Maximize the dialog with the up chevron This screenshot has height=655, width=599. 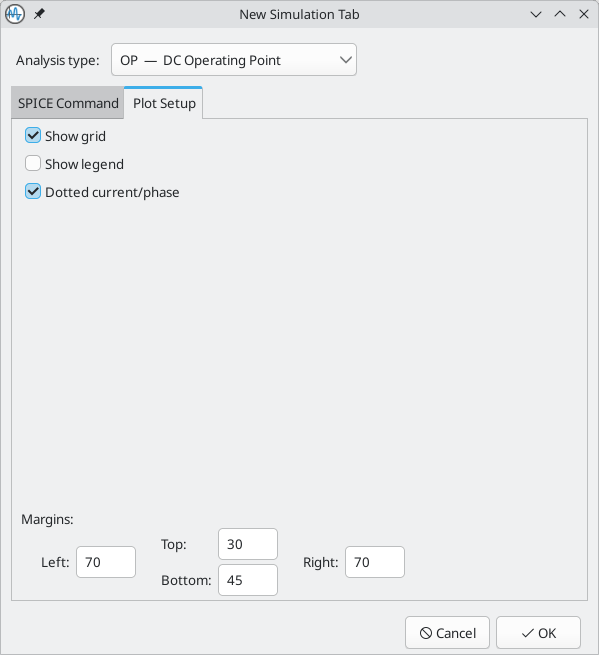tap(560, 14)
